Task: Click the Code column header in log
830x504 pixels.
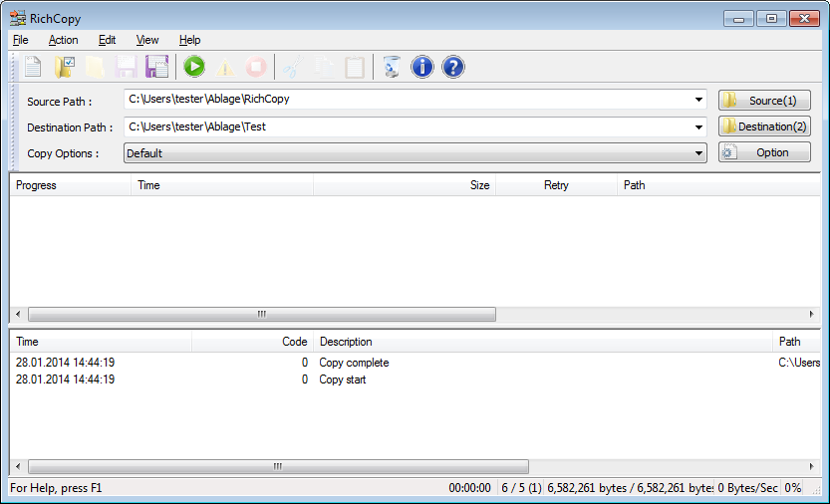Action: [x=252, y=342]
